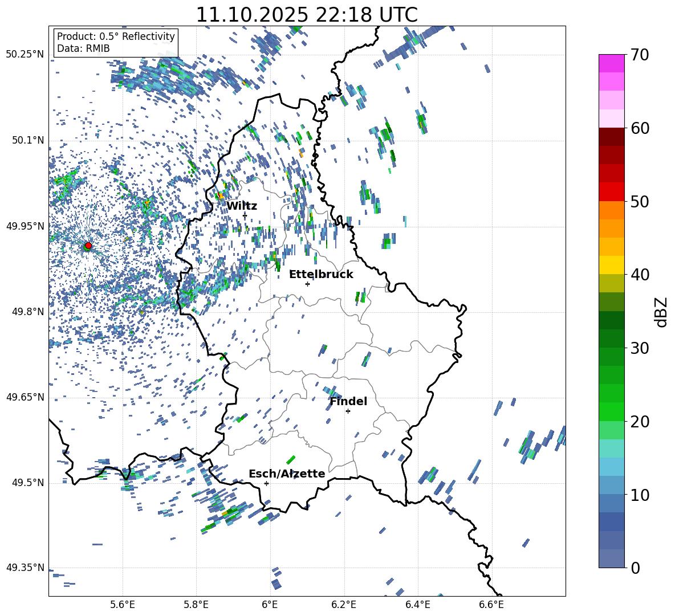Click the Esch/Alzette city label
675x616 pixels.
[x=287, y=474]
